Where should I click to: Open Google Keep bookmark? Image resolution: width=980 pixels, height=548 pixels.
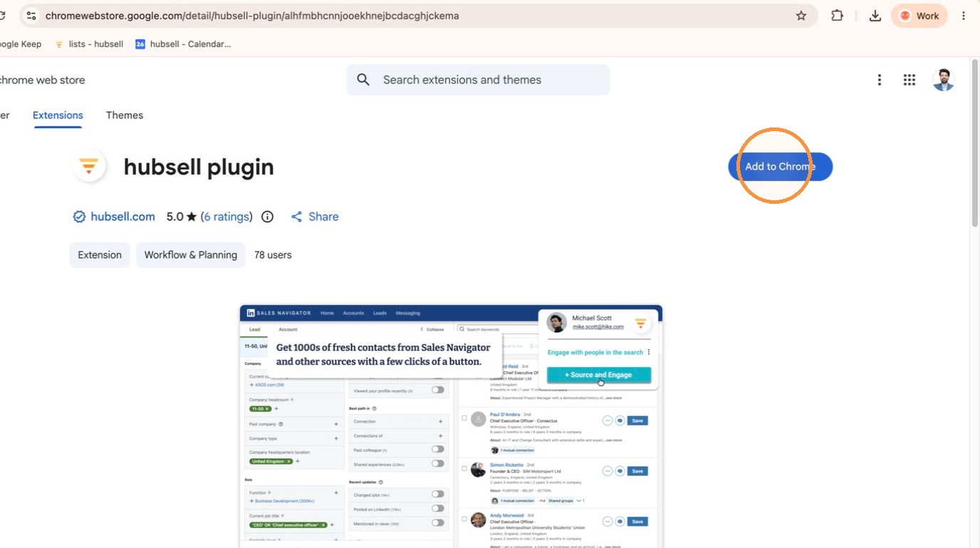click(x=21, y=44)
